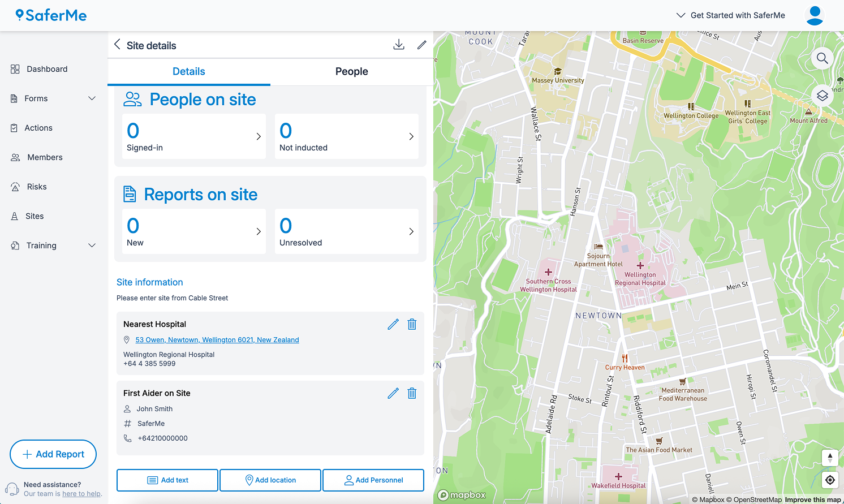
Task: Center map on my current location
Action: pyautogui.click(x=830, y=480)
